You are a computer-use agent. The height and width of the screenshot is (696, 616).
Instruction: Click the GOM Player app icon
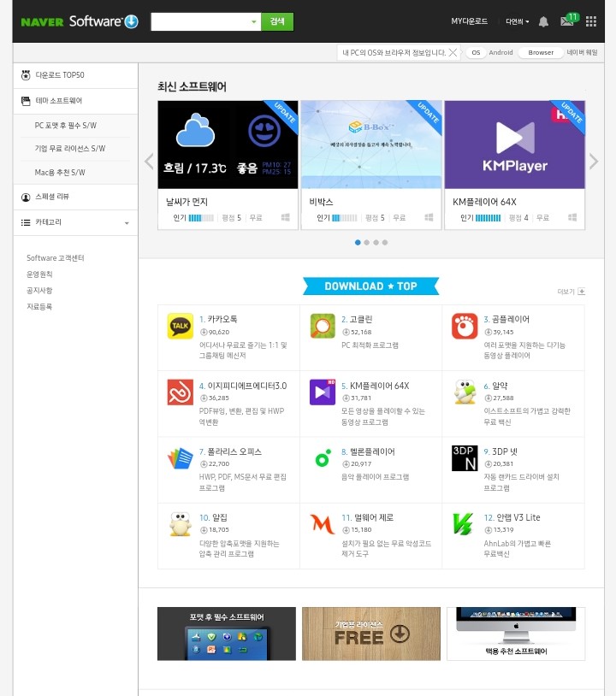465,326
